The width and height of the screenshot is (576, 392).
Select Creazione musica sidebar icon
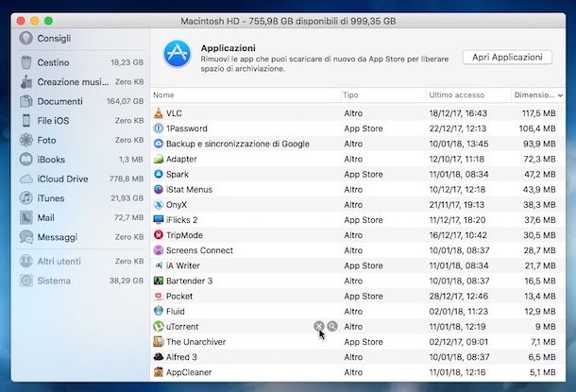(26, 82)
